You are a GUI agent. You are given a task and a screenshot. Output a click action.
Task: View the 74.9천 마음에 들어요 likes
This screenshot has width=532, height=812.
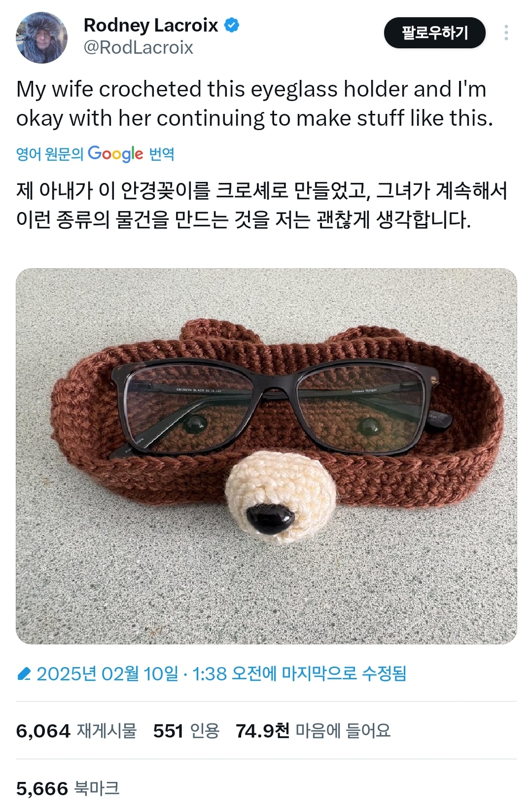point(313,731)
